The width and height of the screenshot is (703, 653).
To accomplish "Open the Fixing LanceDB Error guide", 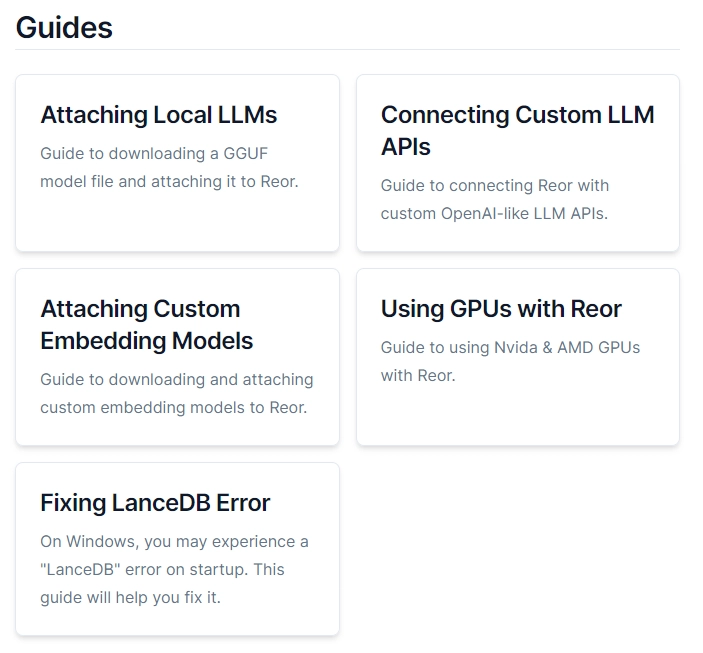I will pos(155,503).
